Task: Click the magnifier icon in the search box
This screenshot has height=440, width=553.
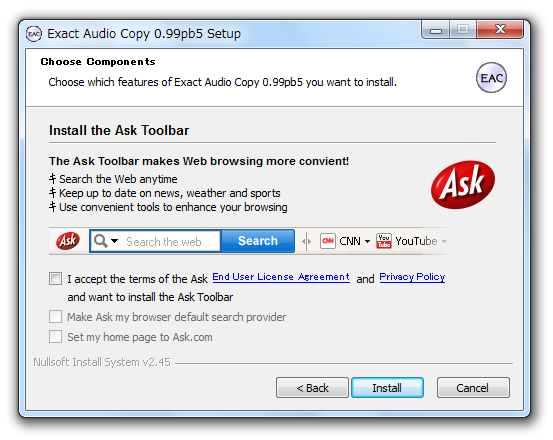Action: coord(101,241)
